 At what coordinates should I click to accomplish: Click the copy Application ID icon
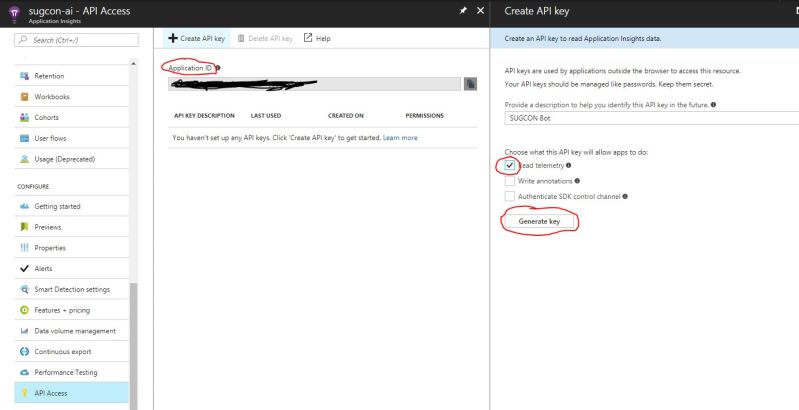tap(470, 86)
